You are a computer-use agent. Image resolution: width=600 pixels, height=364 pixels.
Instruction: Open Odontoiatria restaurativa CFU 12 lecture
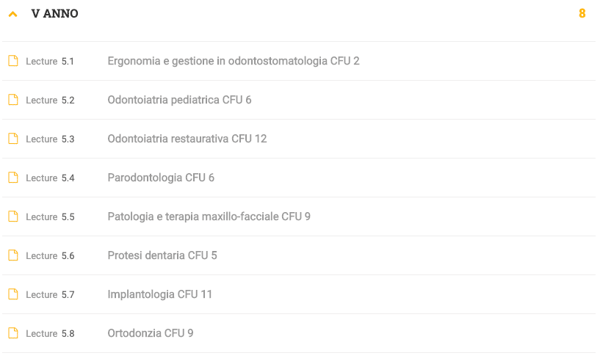(x=187, y=139)
